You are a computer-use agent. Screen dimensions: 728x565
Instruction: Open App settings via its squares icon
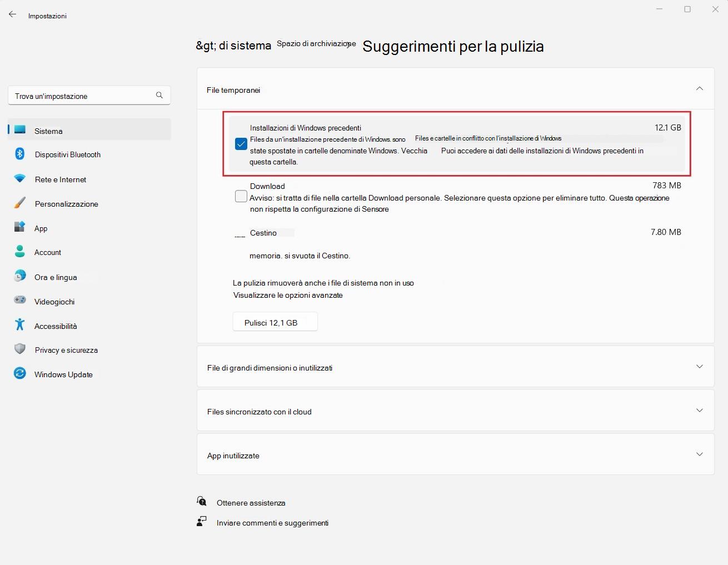(20, 228)
